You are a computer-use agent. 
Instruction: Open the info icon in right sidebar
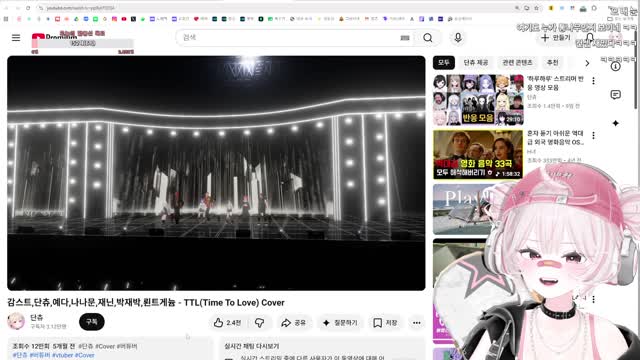[x=616, y=66]
